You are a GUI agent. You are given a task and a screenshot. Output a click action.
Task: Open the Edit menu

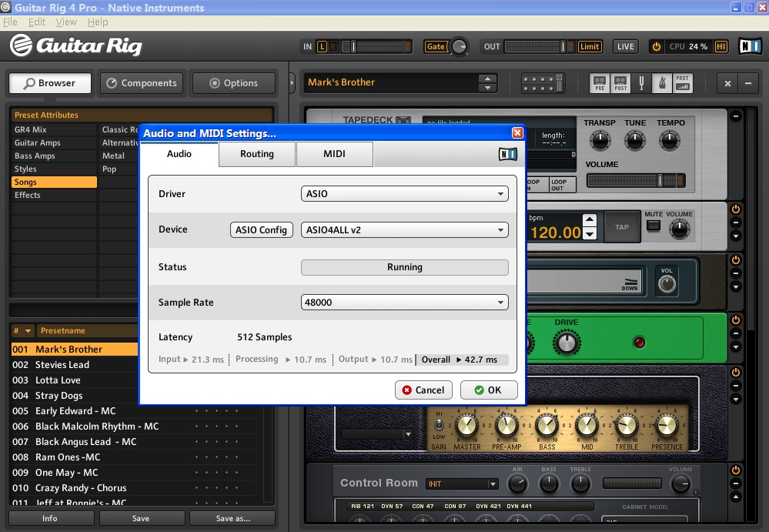pos(37,22)
